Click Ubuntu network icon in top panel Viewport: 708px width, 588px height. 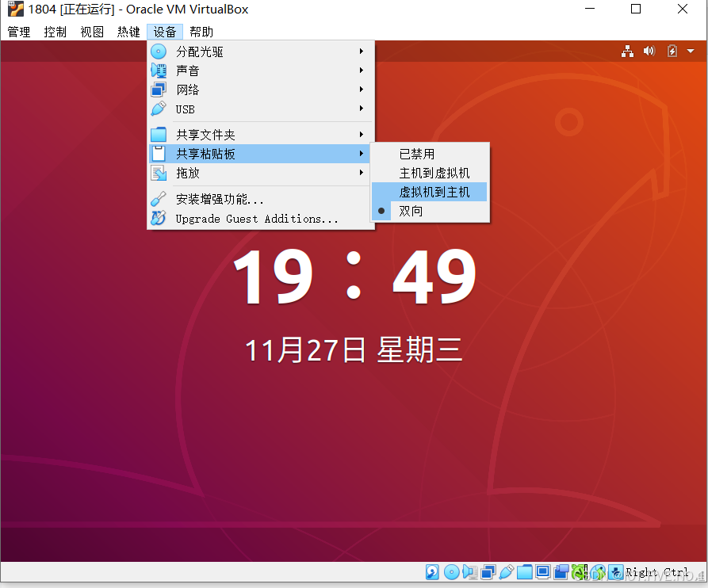click(627, 51)
